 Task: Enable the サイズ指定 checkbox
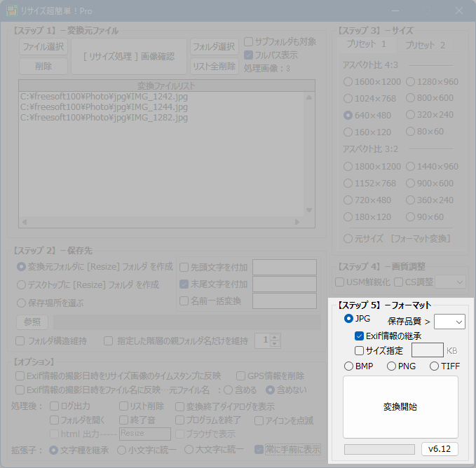pyautogui.click(x=360, y=350)
